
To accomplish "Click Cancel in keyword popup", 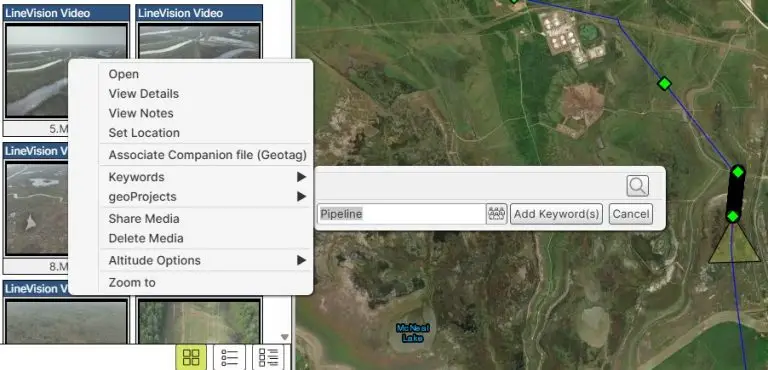I will coord(631,214).
